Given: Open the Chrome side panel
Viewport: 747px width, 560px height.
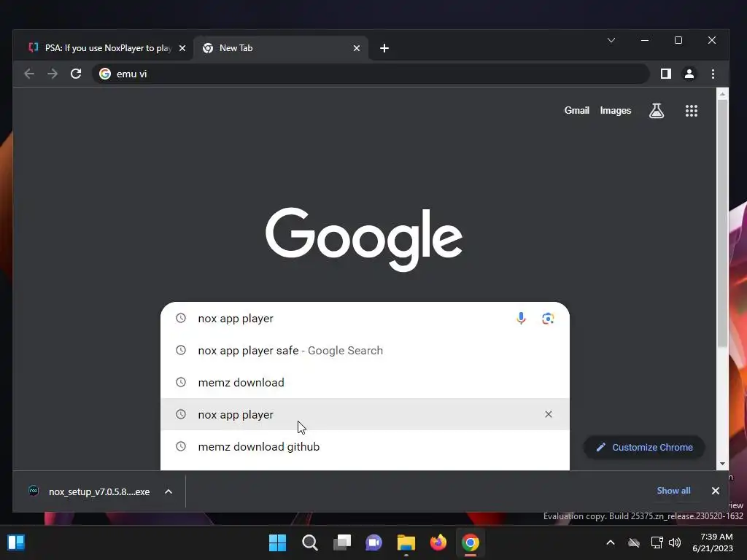Looking at the screenshot, I should point(665,74).
